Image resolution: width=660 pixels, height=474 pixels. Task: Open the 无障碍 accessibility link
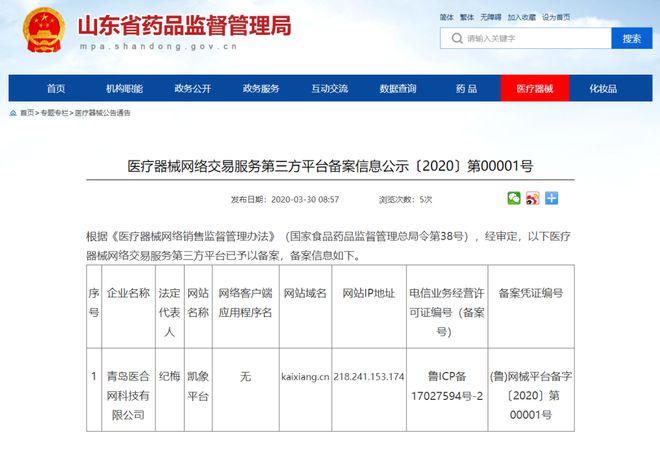tap(491, 17)
